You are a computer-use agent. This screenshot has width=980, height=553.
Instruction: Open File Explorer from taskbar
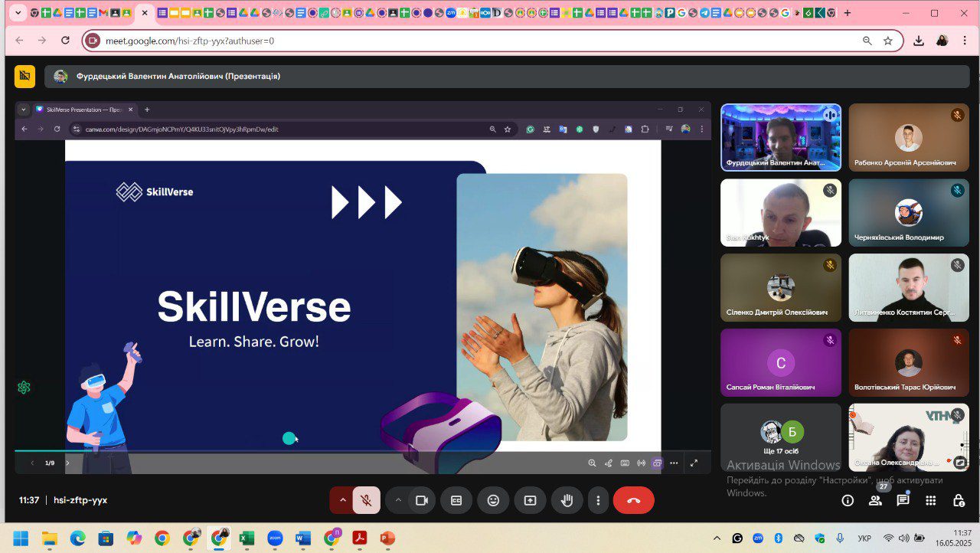coord(49,538)
